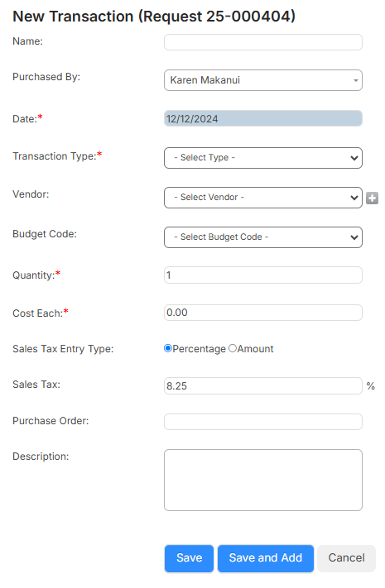
Task: Select the Amount radio button
Action: click(233, 348)
